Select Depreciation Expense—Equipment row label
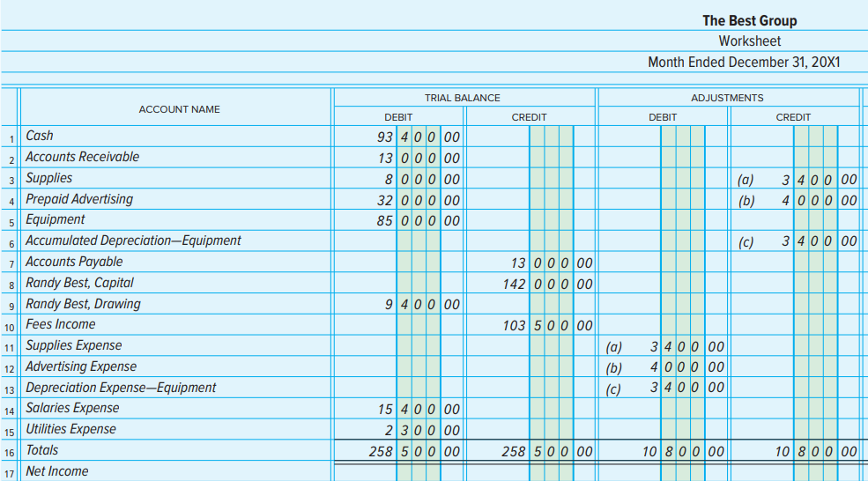 pyautogui.click(x=121, y=387)
